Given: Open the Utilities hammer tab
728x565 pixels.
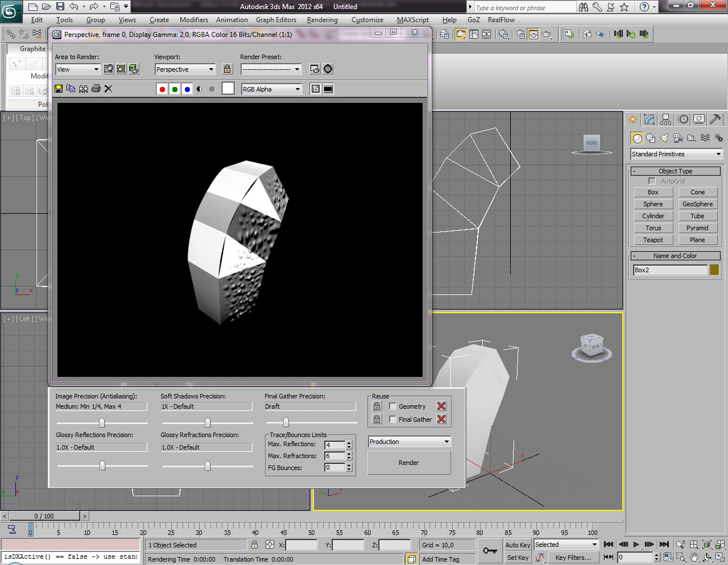Looking at the screenshot, I should (715, 119).
